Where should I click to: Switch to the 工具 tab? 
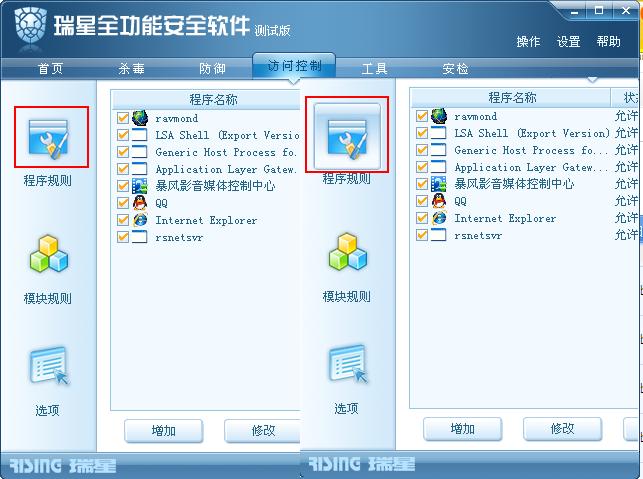(x=374, y=68)
